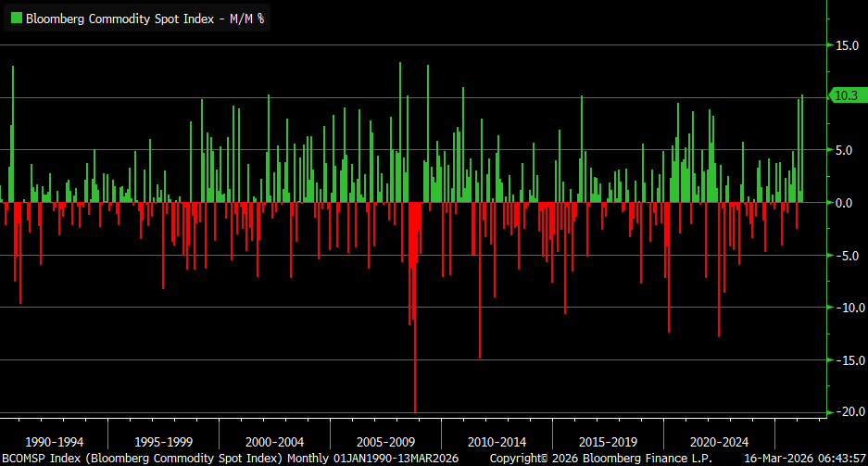This screenshot has height=466, width=868.
Task: Click the 15.0 y-axis tick label
Action: click(x=848, y=44)
